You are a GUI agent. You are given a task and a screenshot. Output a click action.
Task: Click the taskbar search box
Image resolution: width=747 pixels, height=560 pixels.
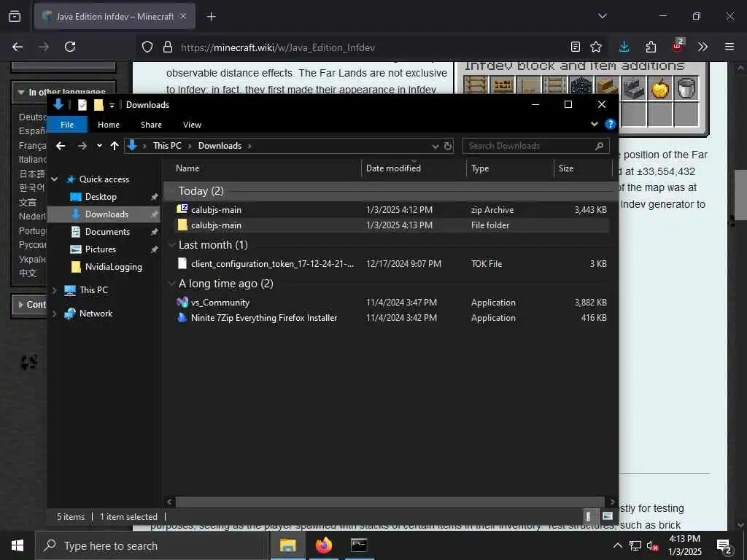point(150,545)
